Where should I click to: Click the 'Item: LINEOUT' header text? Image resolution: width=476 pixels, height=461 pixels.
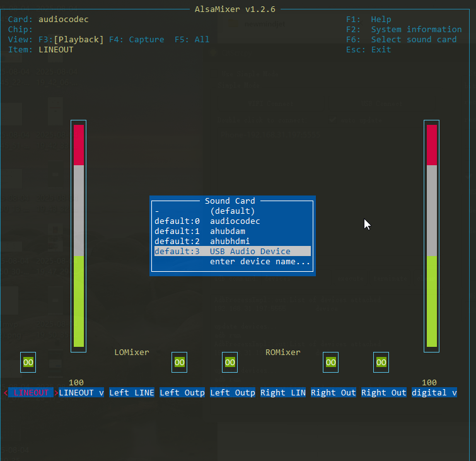(x=41, y=49)
